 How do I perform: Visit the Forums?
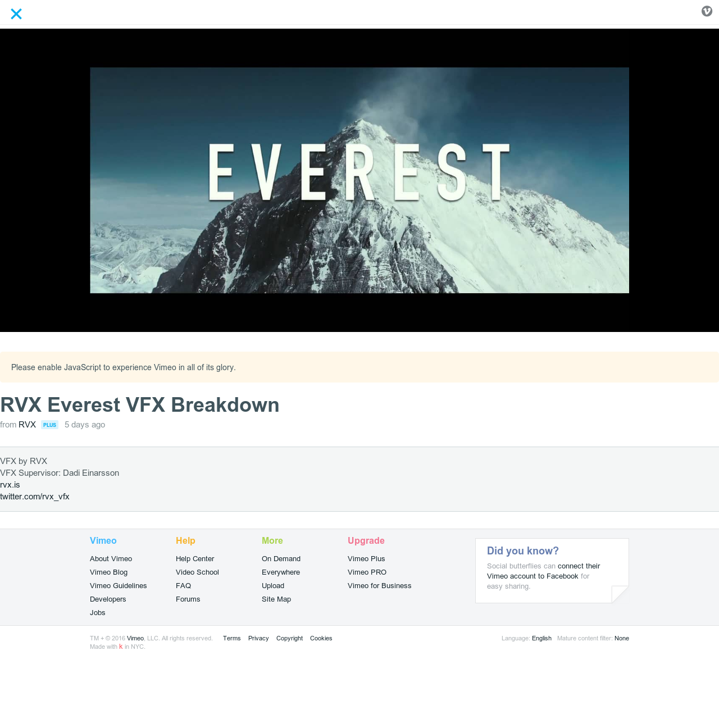click(x=188, y=599)
